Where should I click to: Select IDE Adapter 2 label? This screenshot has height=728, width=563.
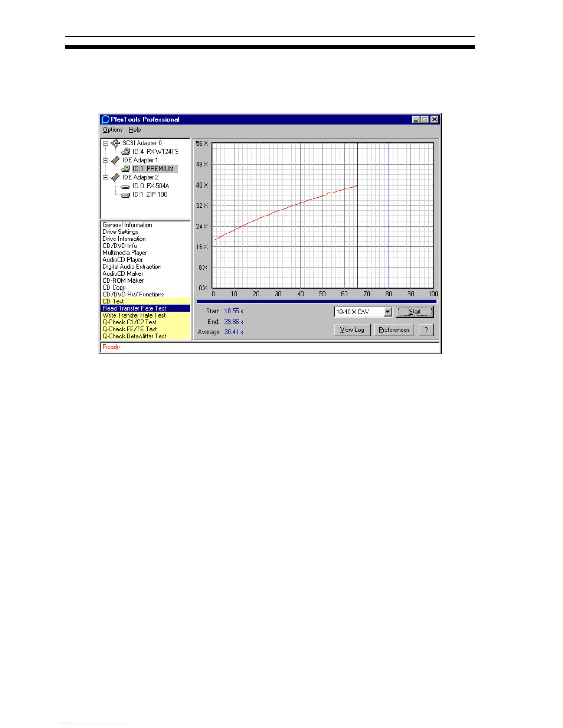click(140, 177)
